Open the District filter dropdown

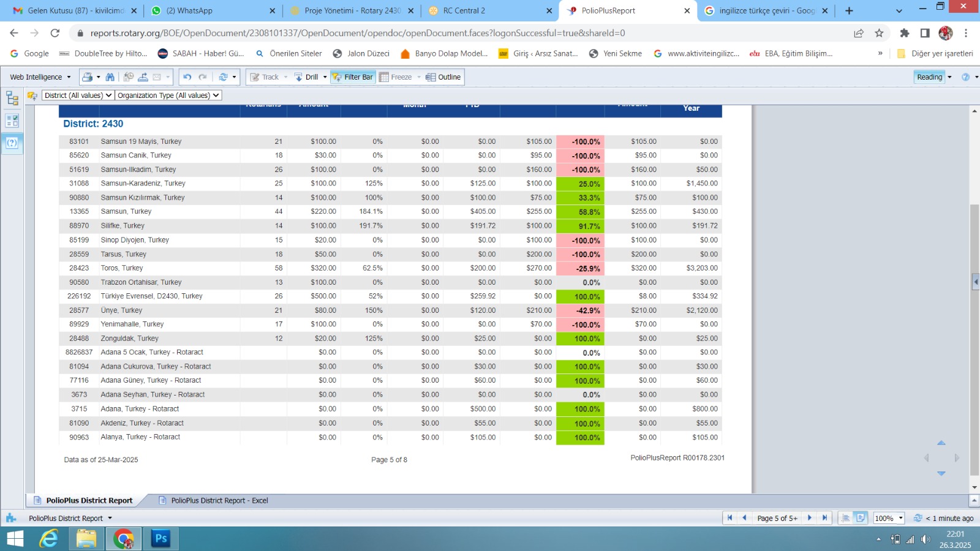pyautogui.click(x=78, y=96)
